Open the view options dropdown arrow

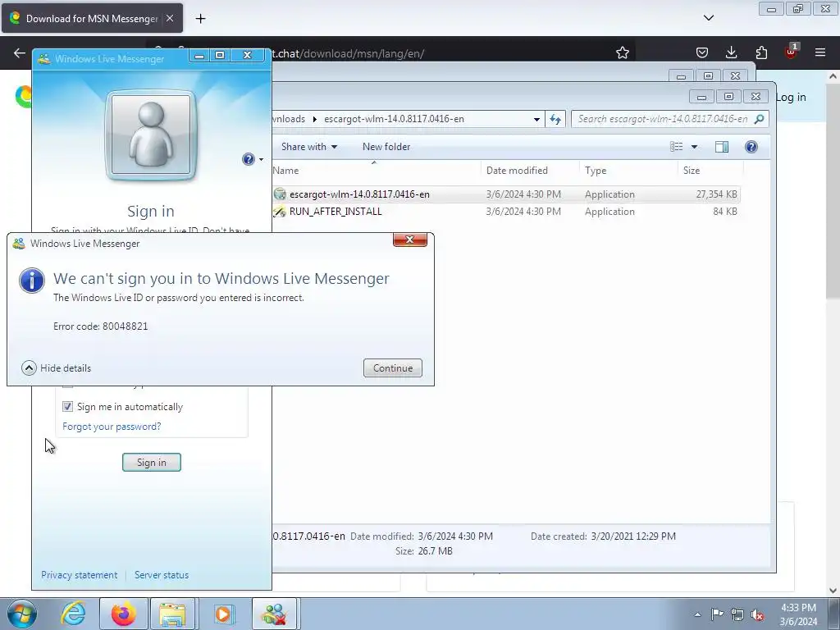tap(694, 147)
